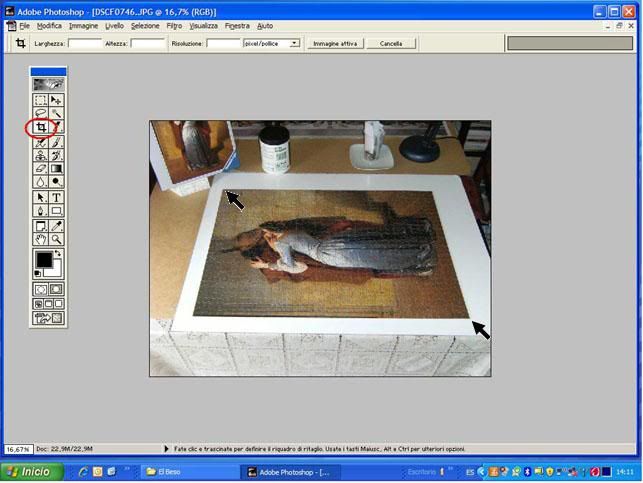
Task: Expand the status bar info triangle menu
Action: pos(166,449)
